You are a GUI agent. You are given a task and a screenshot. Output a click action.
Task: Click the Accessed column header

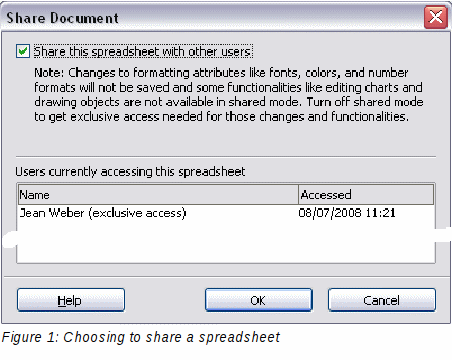point(366,194)
